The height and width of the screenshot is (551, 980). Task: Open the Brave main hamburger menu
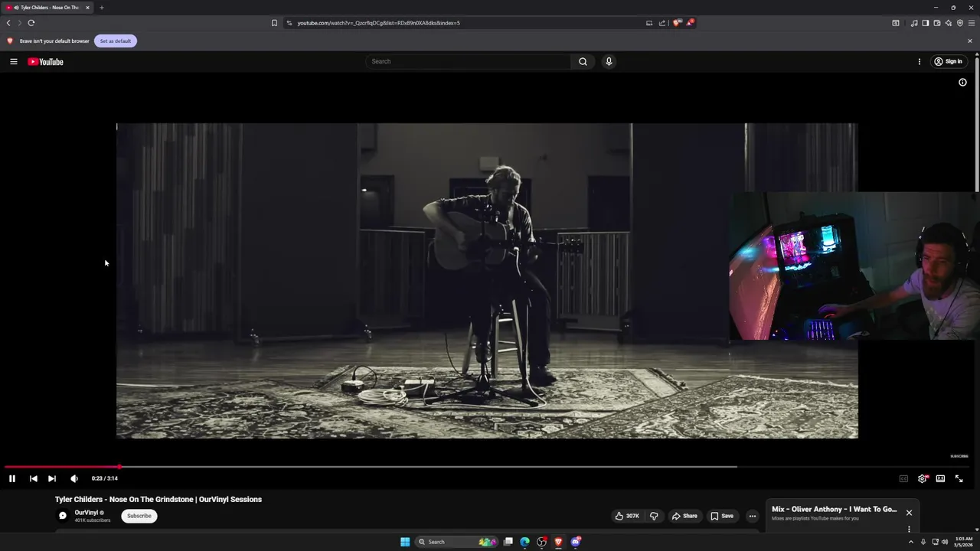coord(972,23)
